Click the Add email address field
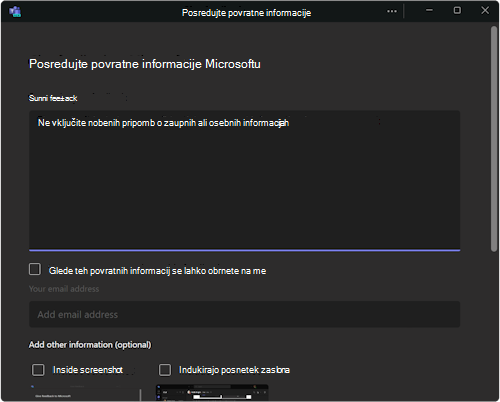This screenshot has width=500, height=402. click(244, 314)
